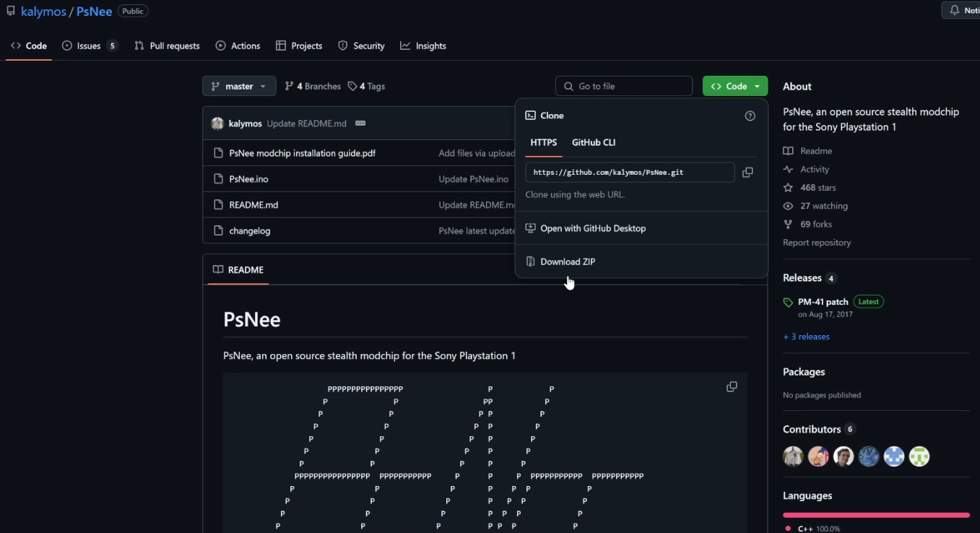Switch to the GitHub CLI tab

[594, 142]
